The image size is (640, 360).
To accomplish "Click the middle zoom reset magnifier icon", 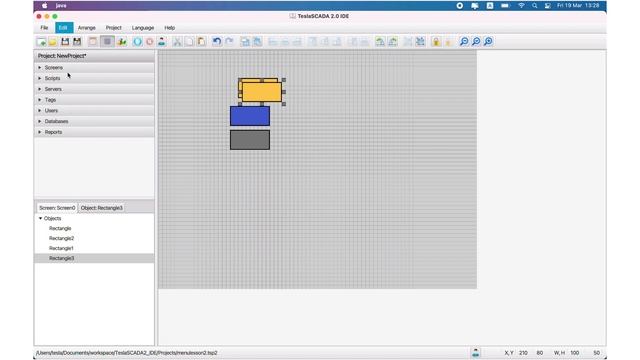I will (476, 42).
